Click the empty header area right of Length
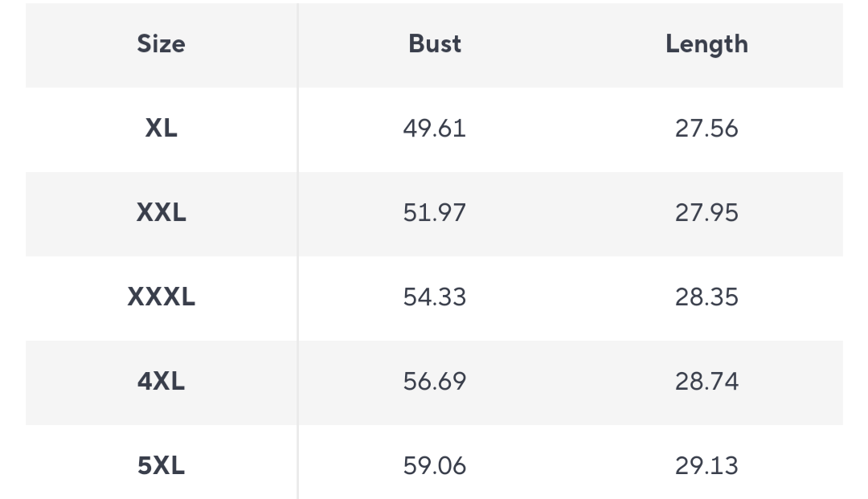 click(804, 44)
